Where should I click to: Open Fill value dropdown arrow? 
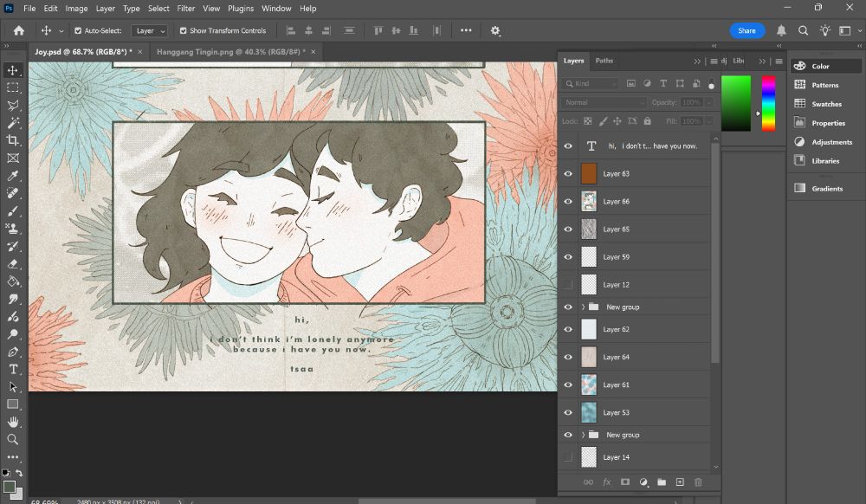tap(709, 121)
